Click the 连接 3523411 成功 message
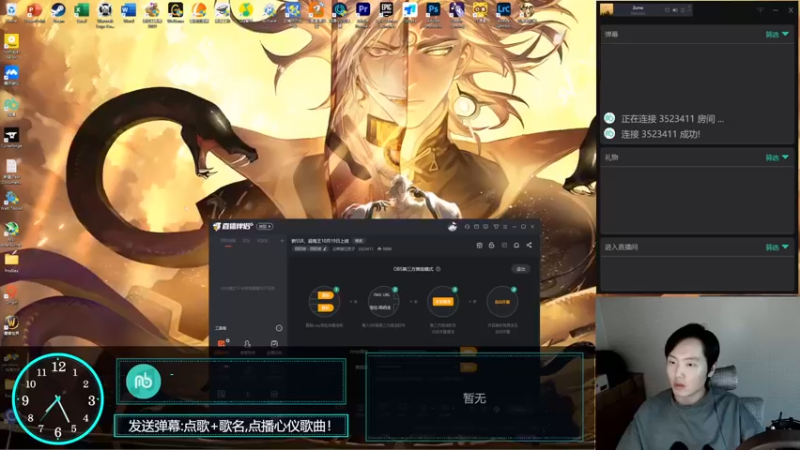Image resolution: width=800 pixels, height=450 pixels. (x=660, y=134)
